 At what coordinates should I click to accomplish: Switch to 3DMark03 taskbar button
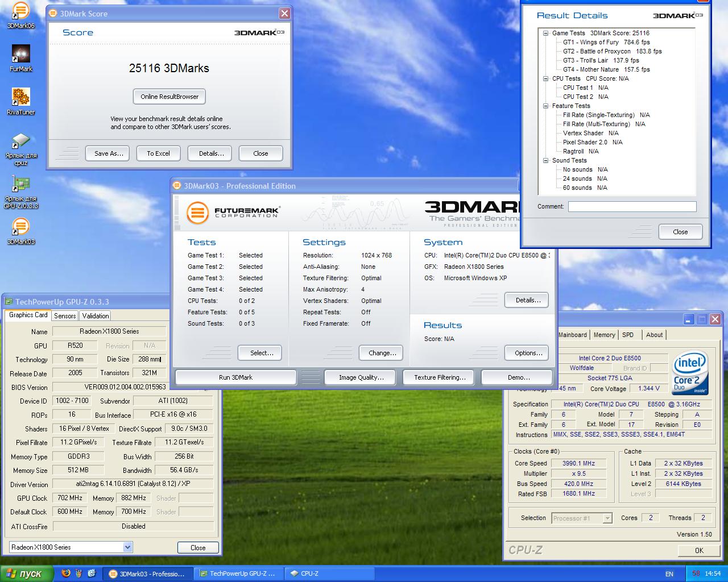[149, 573]
